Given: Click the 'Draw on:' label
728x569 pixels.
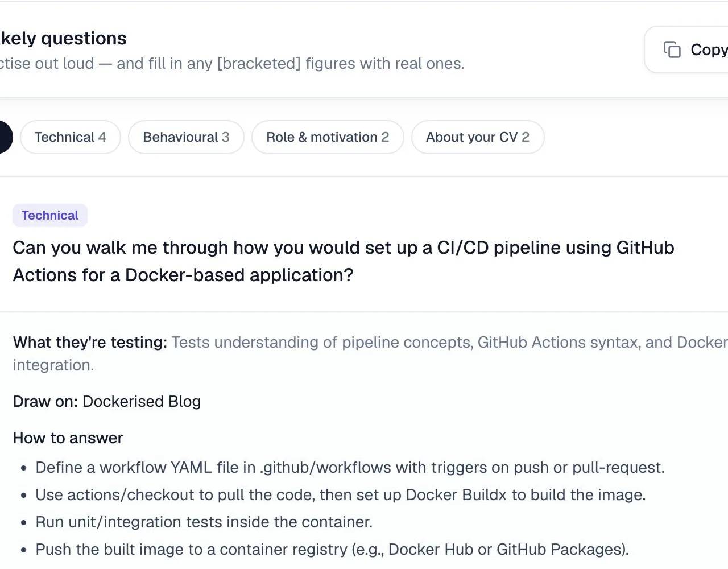Looking at the screenshot, I should [x=45, y=401].
